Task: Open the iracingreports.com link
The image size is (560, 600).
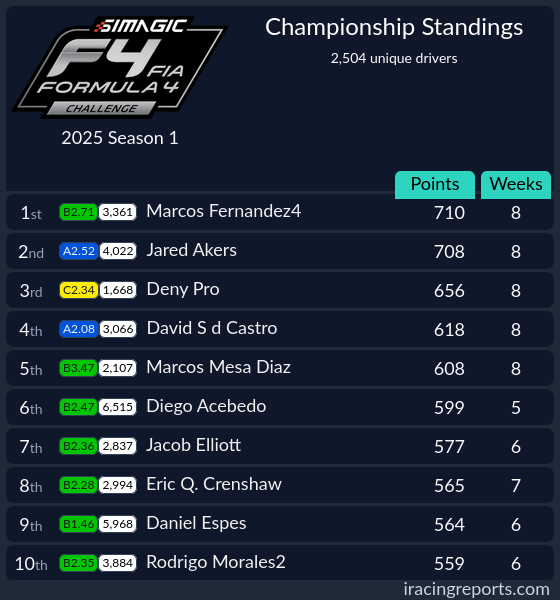Action: coord(477,589)
